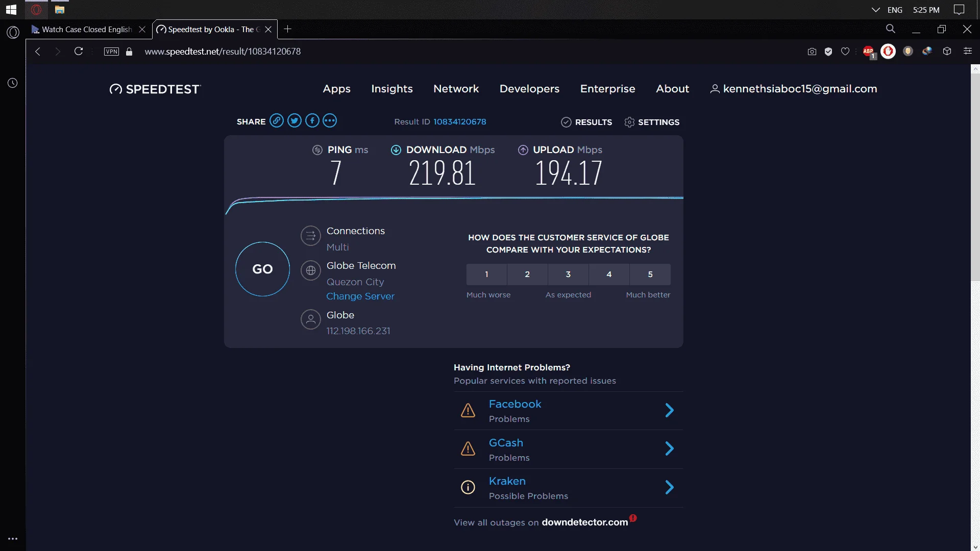Open the Apps menu

point(336,89)
